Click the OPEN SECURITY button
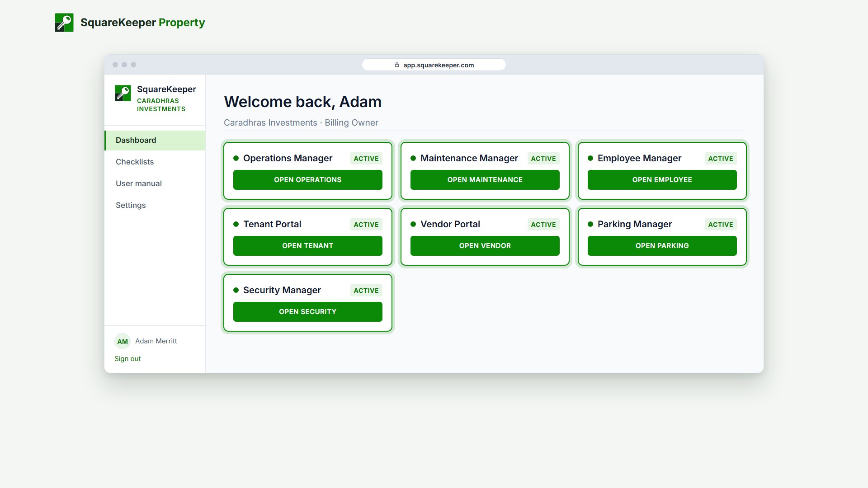 [308, 312]
